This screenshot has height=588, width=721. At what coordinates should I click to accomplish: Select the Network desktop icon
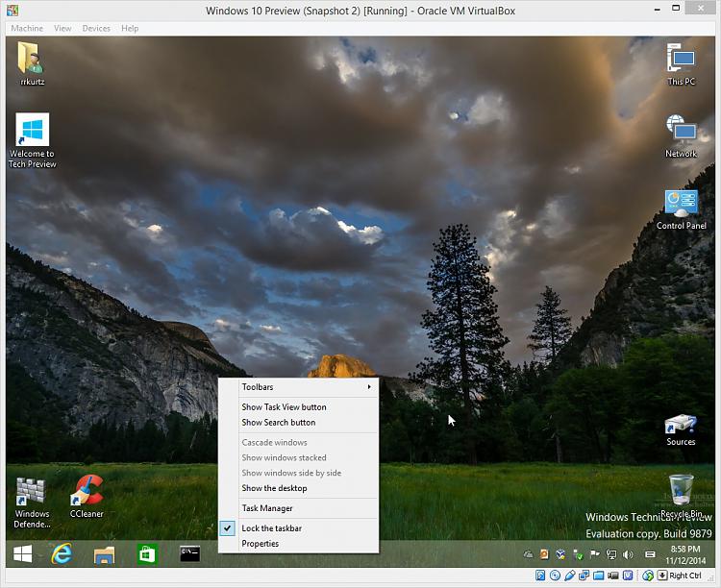(x=681, y=136)
